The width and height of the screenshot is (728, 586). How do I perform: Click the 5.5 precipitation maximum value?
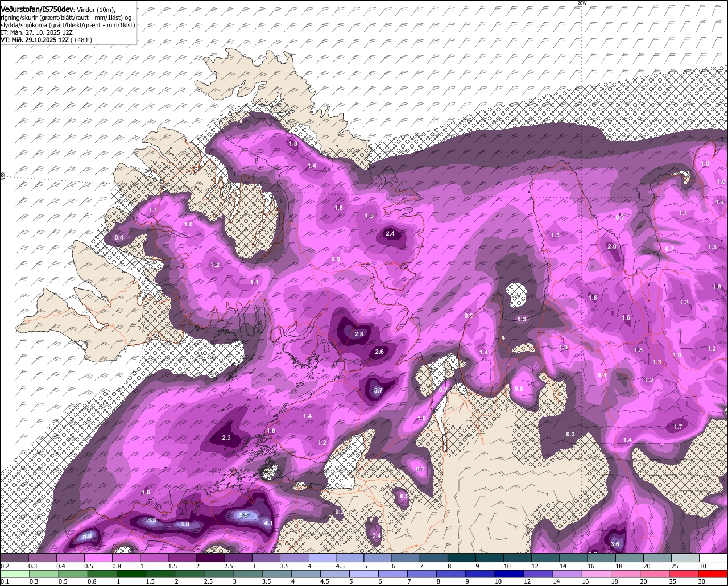(244, 515)
